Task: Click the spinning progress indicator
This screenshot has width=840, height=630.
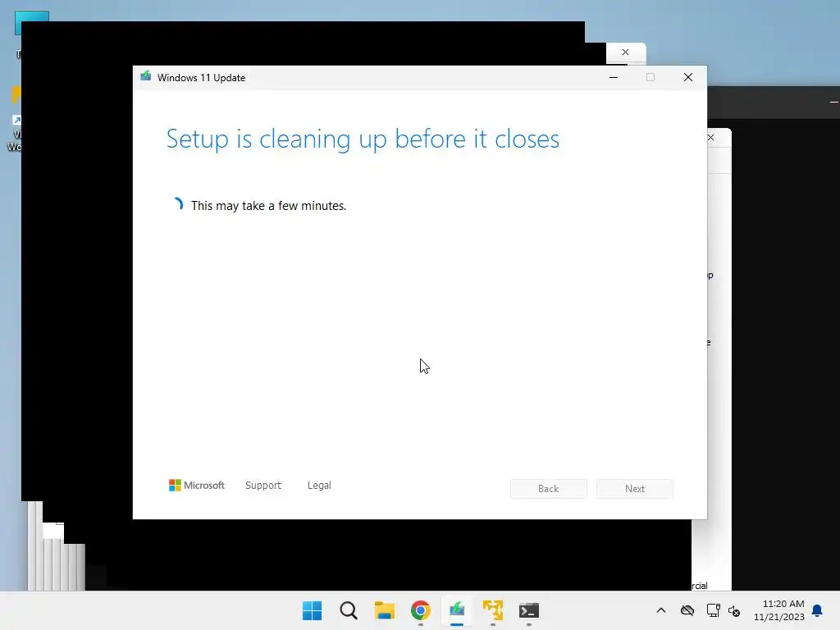Action: (x=177, y=204)
